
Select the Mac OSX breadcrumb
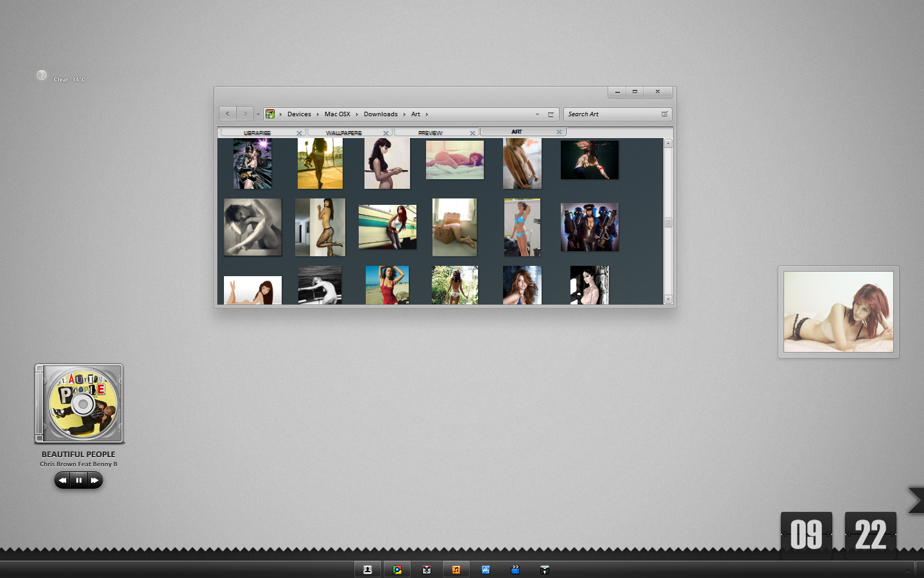click(x=338, y=114)
